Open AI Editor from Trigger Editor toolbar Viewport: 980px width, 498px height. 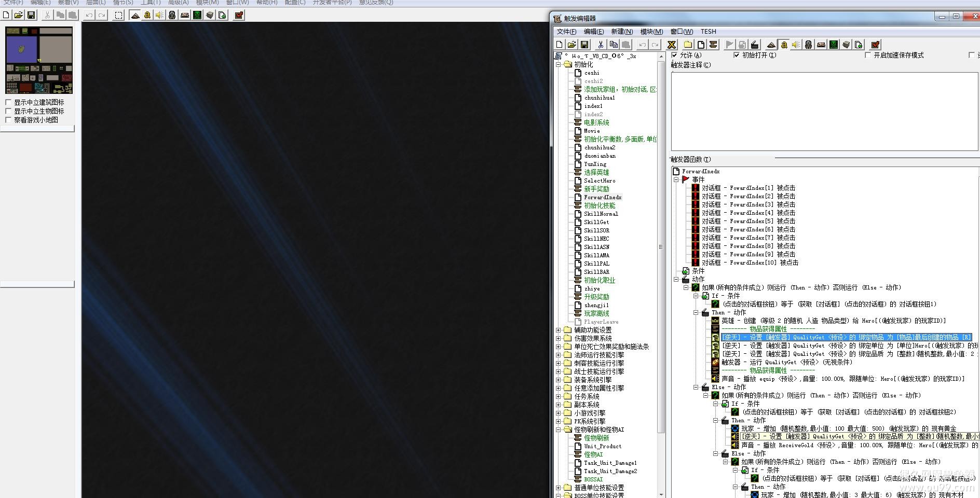pyautogui.click(x=834, y=45)
